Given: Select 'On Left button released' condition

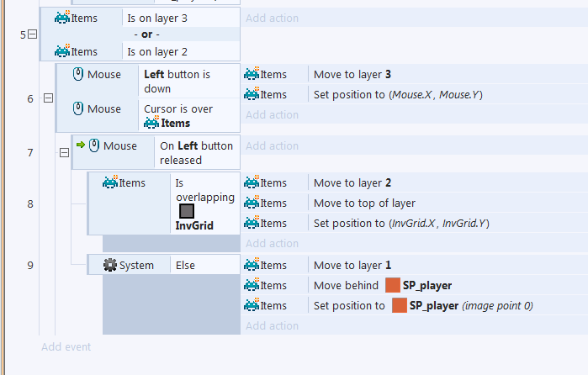Looking at the screenshot, I should pyautogui.click(x=196, y=153).
